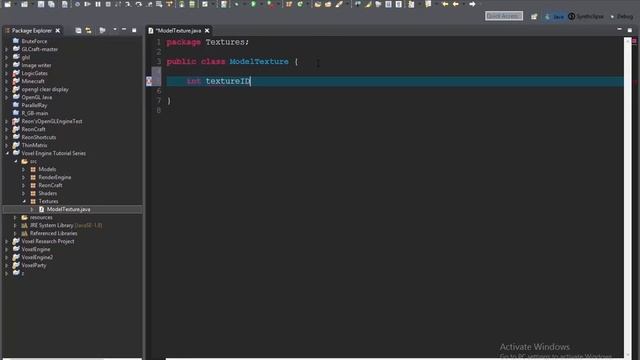Image resolution: width=640 pixels, height=360 pixels.
Task: Open Package Explorer View Menu dropdown
Action: click(x=115, y=30)
